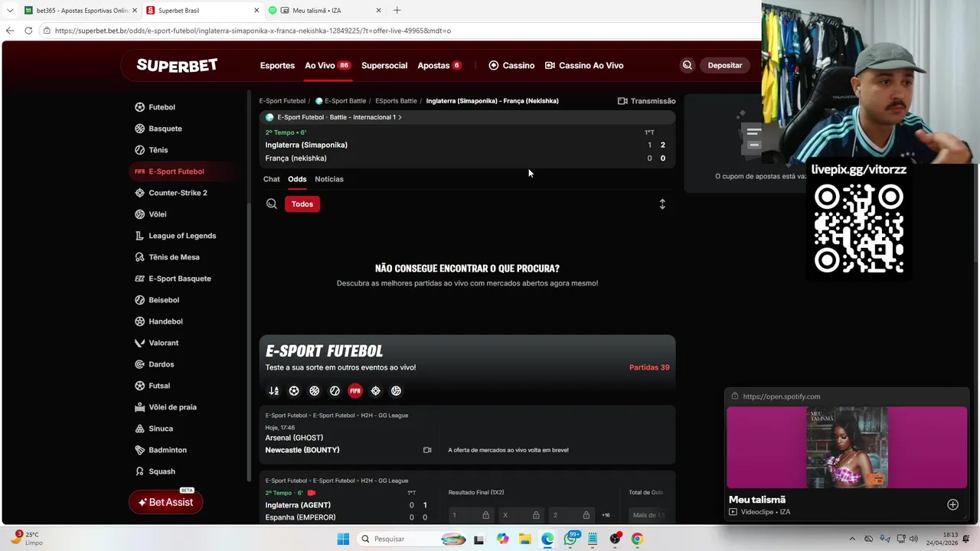The width and height of the screenshot is (980, 551).
Task: Open Cassino in the top navigation
Action: point(511,65)
